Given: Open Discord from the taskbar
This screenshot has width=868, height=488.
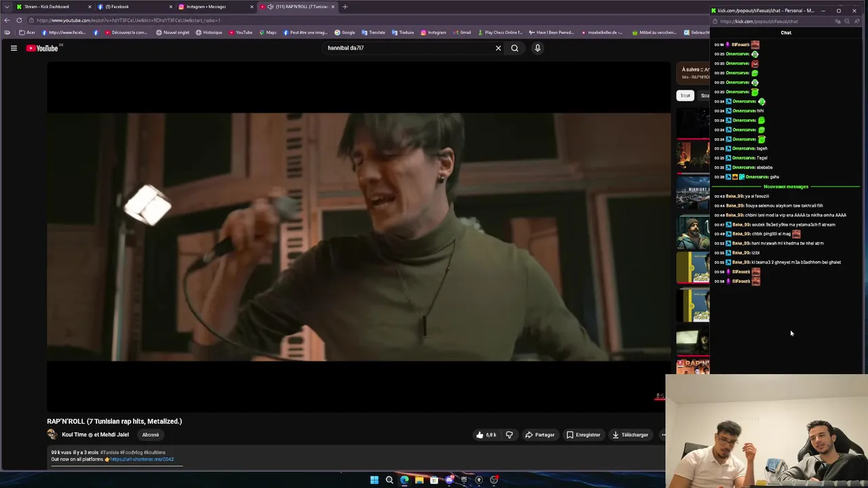Looking at the screenshot, I should coord(449,480).
